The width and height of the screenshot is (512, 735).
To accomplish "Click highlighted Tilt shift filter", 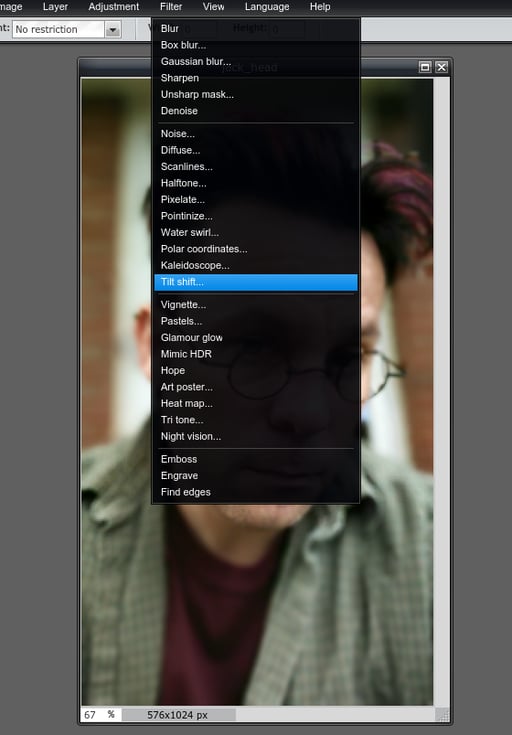I will coord(256,282).
